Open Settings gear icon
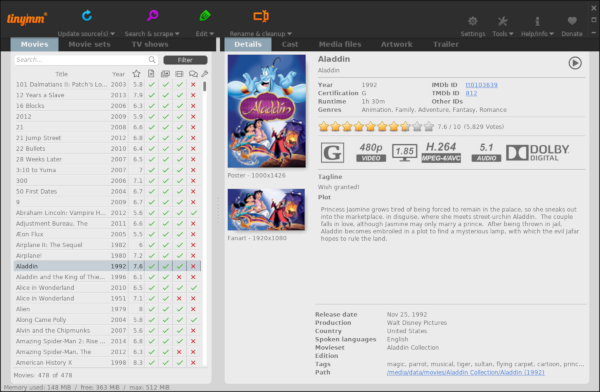Screen dimensions: 600x392 click(473, 21)
